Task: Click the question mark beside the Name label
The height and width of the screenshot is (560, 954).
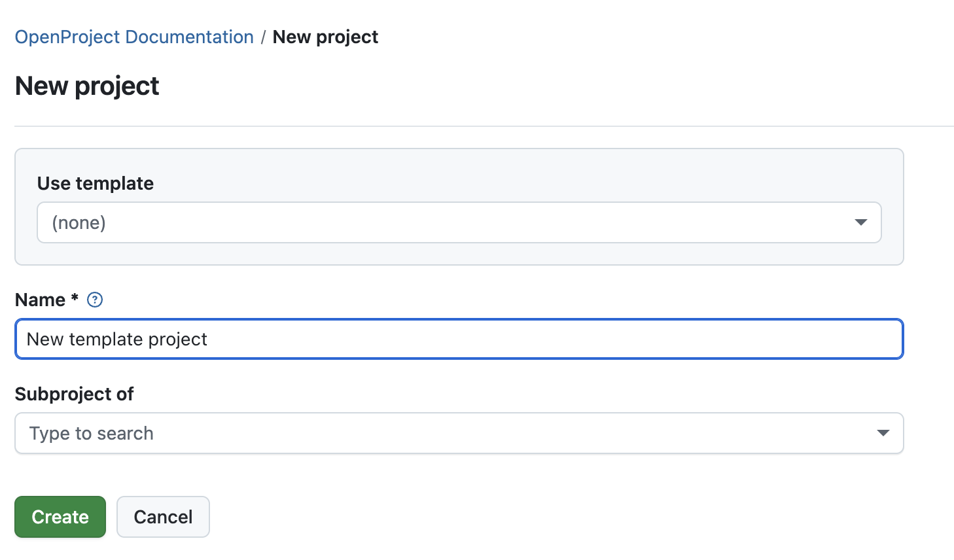Action: click(x=94, y=300)
